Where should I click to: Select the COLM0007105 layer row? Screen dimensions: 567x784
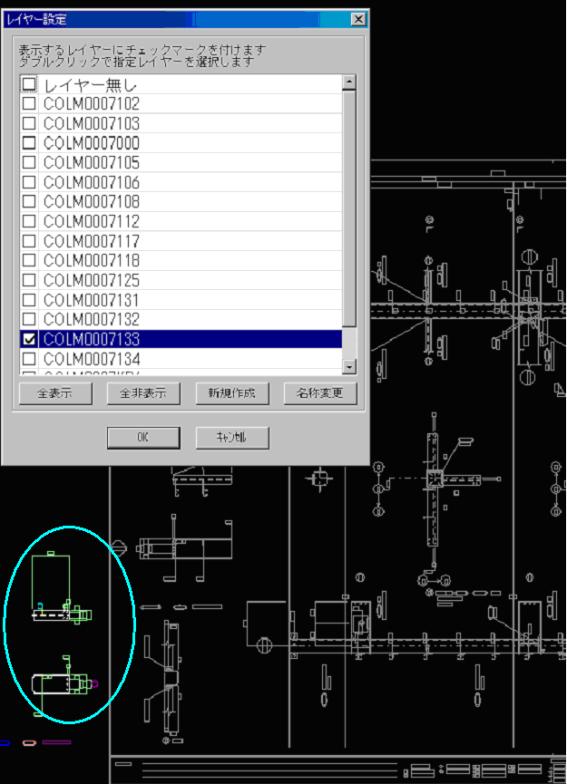[181, 162]
